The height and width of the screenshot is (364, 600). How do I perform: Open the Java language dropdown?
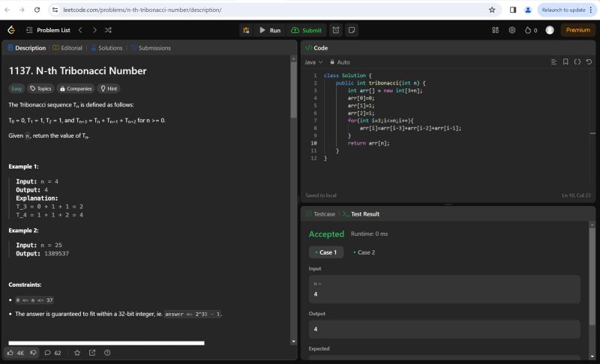[313, 62]
